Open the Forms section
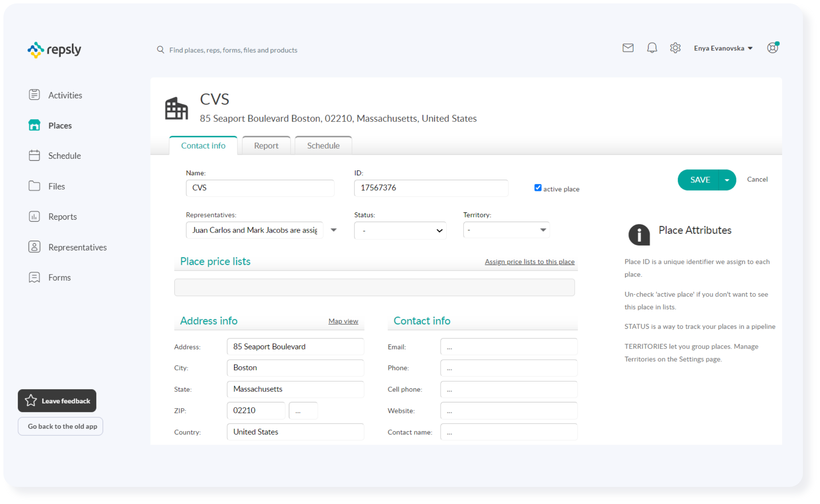This screenshot has height=504, width=820. point(59,277)
